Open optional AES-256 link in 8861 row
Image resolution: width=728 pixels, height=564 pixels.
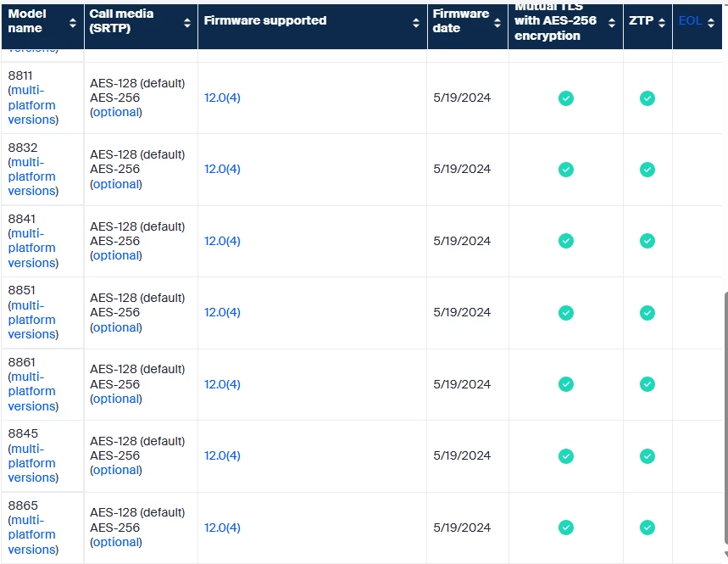click(x=116, y=399)
